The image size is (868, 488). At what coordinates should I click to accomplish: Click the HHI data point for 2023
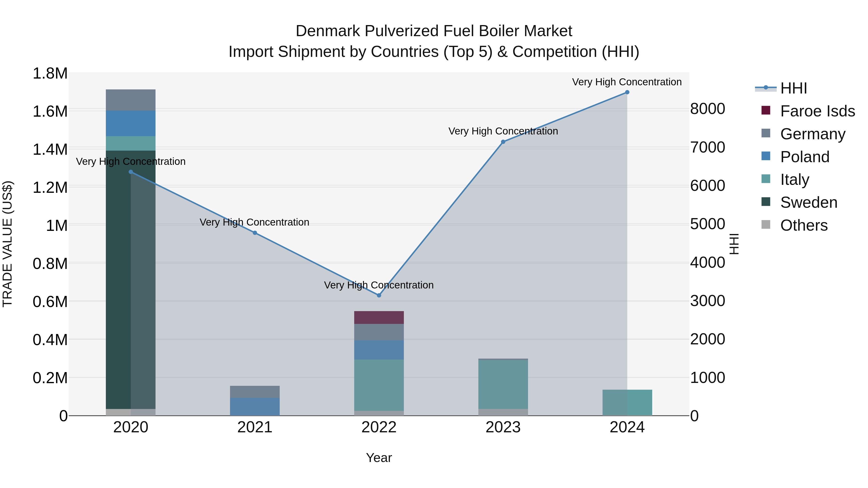click(503, 142)
